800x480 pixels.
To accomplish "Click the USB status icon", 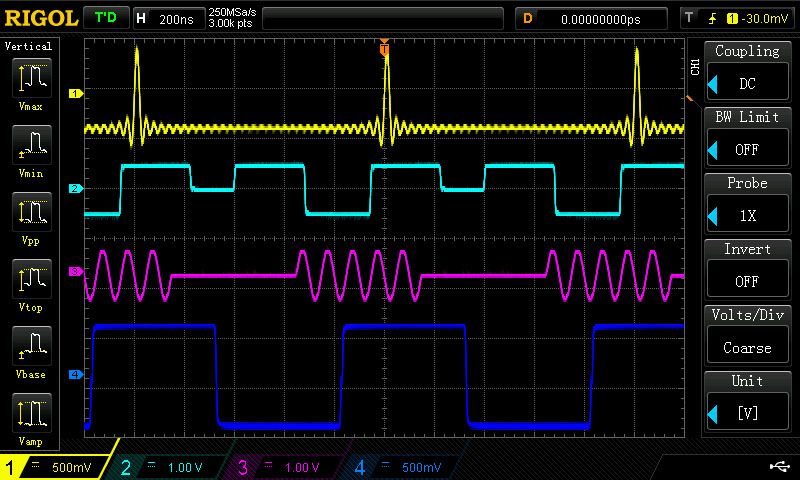I will (778, 466).
